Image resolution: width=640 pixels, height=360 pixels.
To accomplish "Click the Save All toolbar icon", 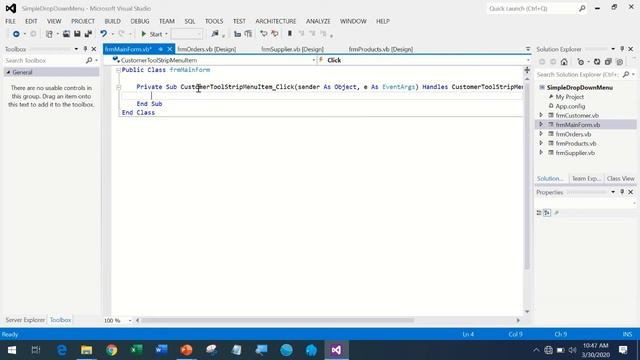I will pos(88,34).
